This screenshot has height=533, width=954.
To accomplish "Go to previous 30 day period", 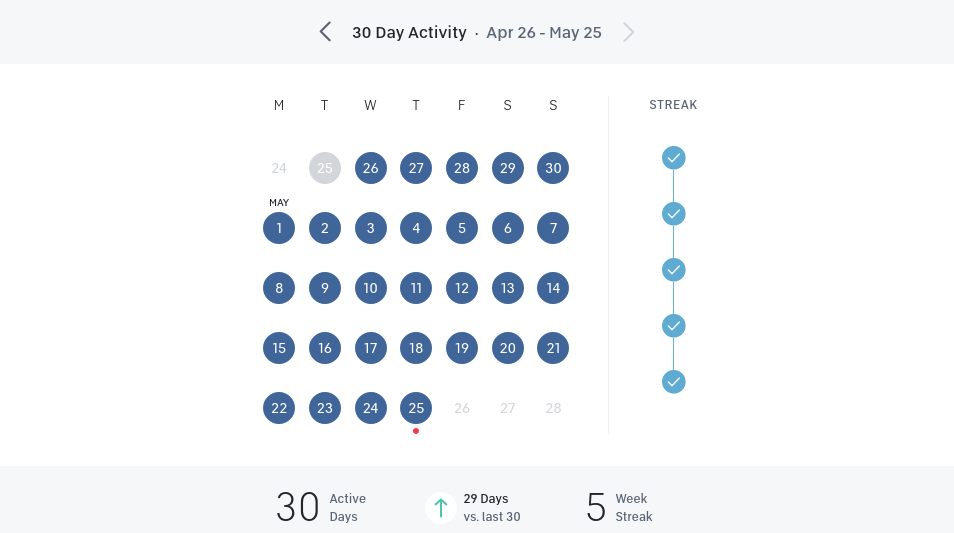I will [x=325, y=32].
